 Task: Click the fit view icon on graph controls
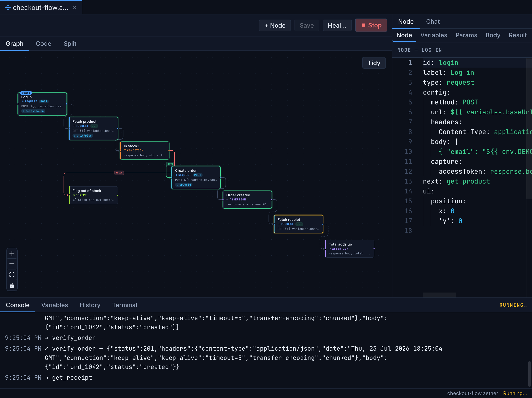[x=12, y=275]
